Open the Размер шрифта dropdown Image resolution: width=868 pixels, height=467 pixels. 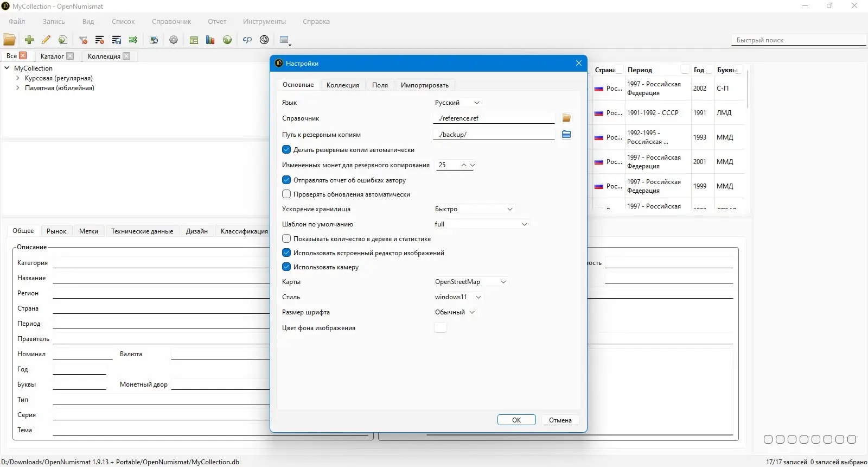tap(455, 312)
